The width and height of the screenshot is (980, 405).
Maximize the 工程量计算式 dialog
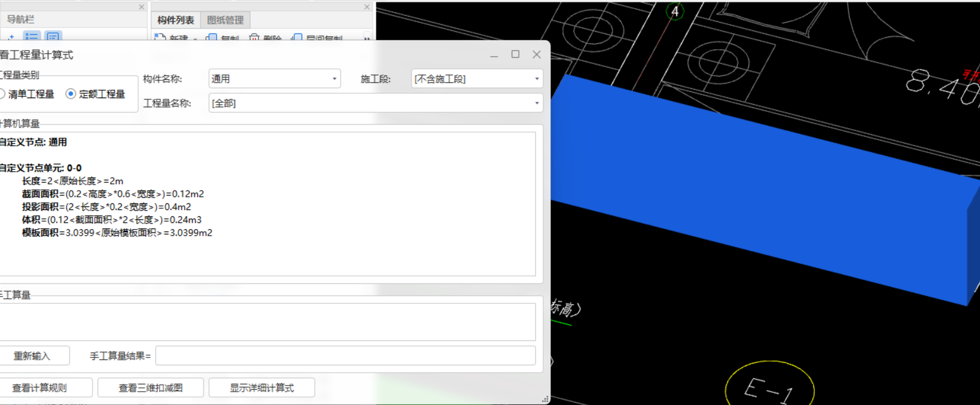point(515,54)
